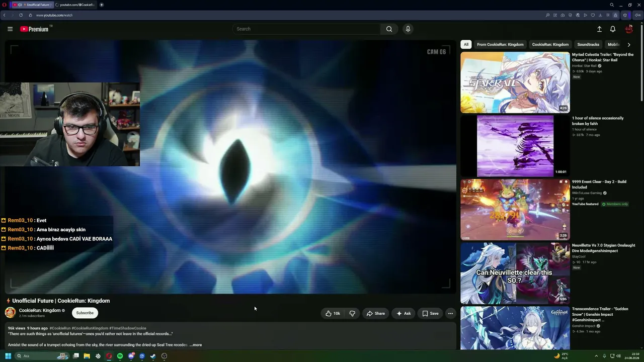This screenshot has height=362, width=644.
Task: Open the #TimeShadowCookie hashtag link
Action: tap(128, 328)
